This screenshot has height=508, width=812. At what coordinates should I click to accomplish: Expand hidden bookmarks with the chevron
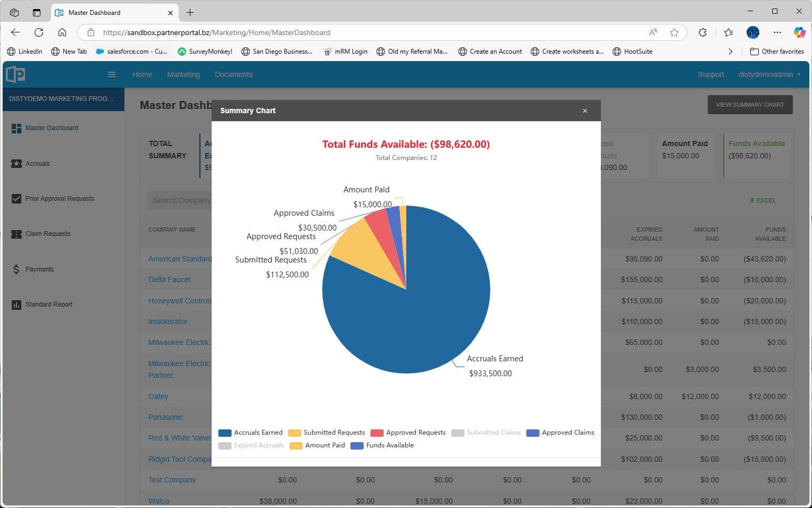click(731, 51)
